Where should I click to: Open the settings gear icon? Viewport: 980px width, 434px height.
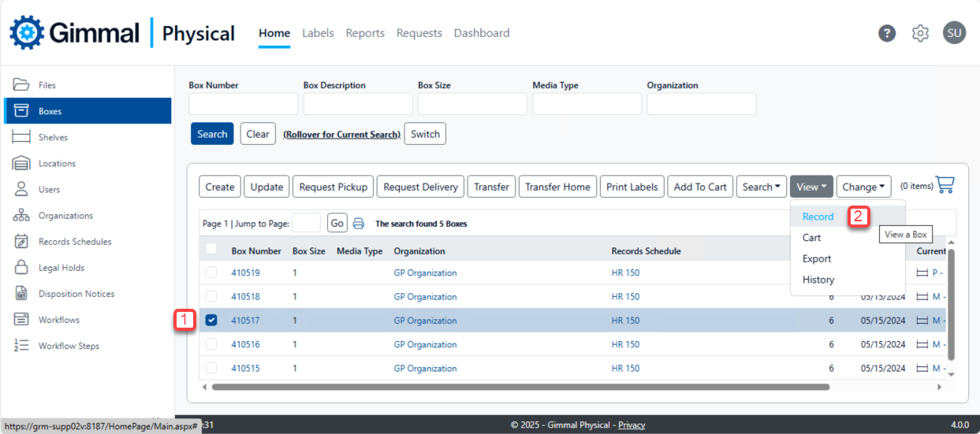tap(920, 33)
